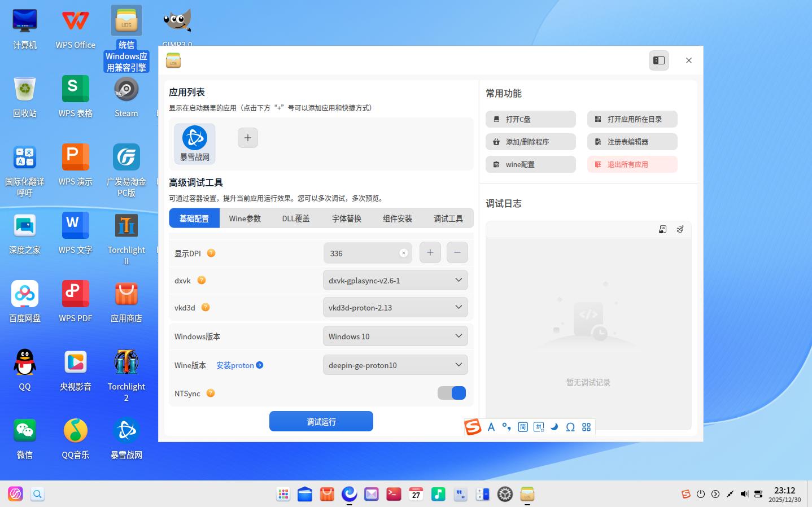812x507 pixels.
Task: Switch 简 simplified/traditional mode in Sogou bar
Action: [x=523, y=427]
